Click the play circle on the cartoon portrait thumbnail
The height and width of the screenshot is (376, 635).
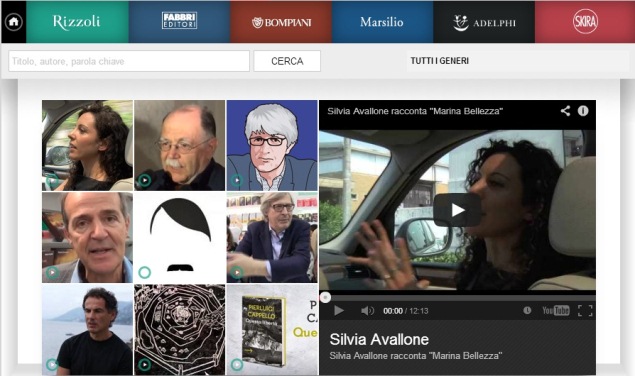point(237,180)
